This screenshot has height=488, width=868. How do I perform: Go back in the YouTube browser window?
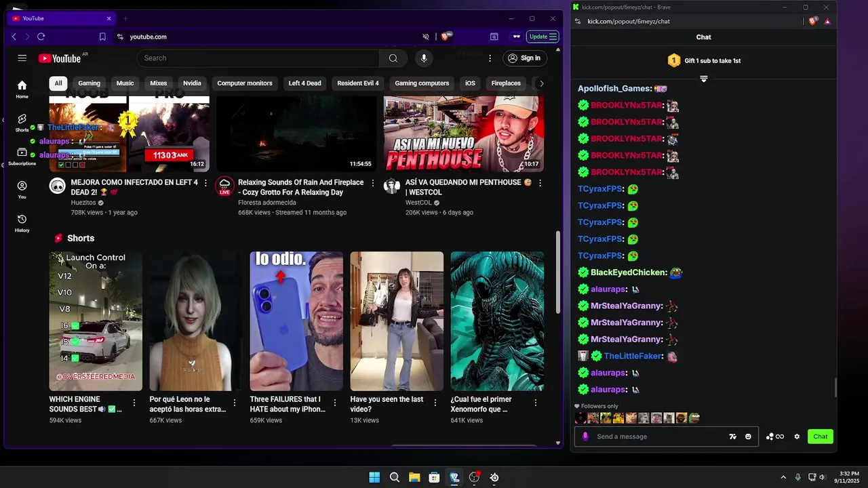14,37
